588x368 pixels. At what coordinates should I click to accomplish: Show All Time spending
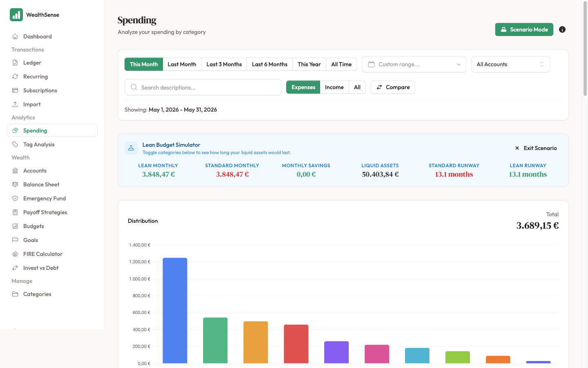pos(341,64)
